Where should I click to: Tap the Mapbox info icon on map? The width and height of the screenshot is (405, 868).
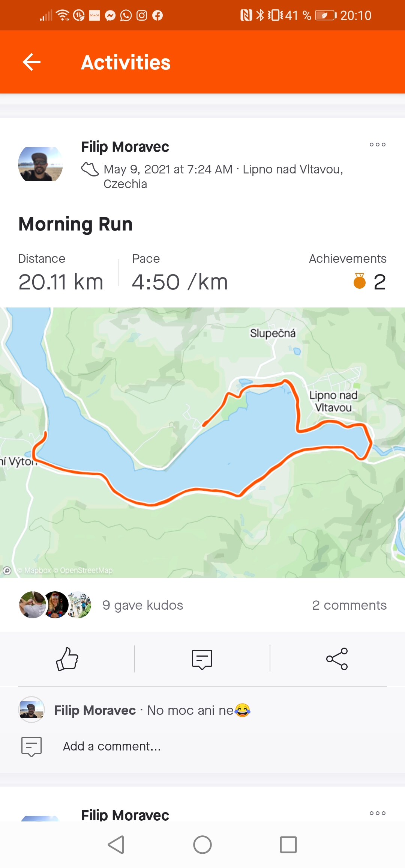pos(7,571)
